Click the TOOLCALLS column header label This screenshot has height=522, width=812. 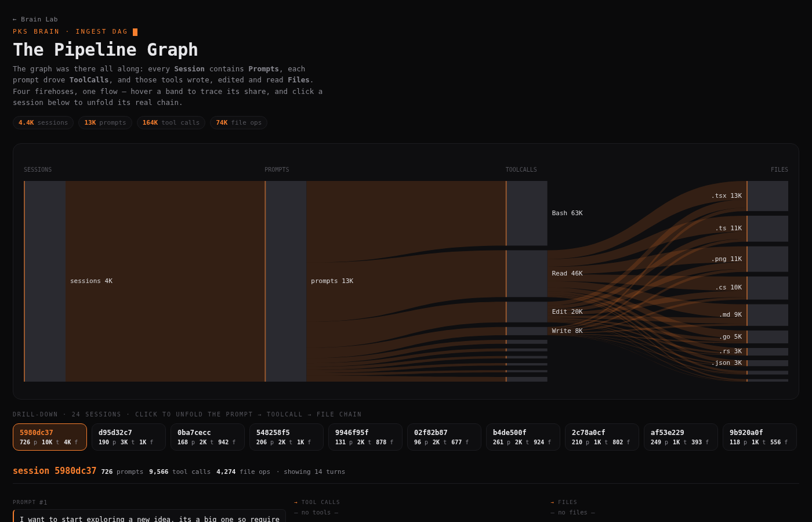[x=521, y=170]
